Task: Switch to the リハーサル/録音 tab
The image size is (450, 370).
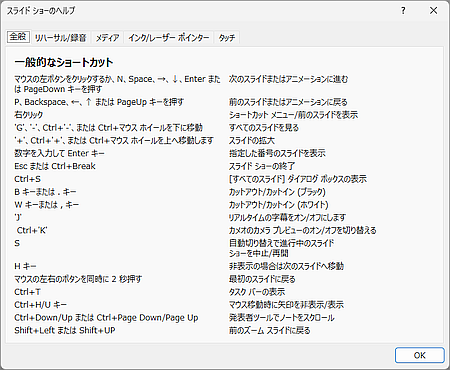Action: click(x=60, y=38)
